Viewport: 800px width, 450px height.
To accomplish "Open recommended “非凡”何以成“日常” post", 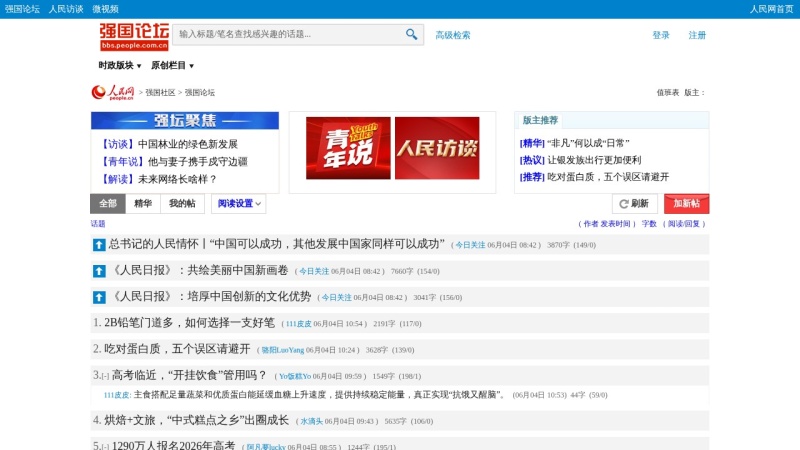I will tap(588, 143).
